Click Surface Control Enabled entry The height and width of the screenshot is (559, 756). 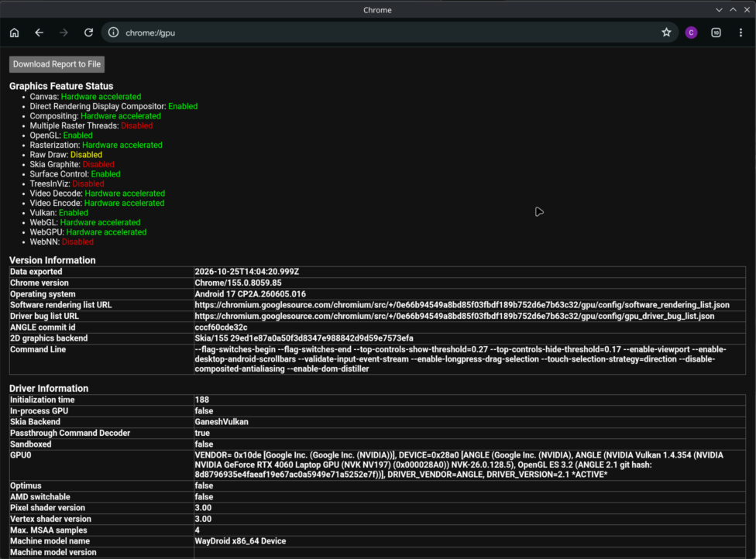coord(75,174)
